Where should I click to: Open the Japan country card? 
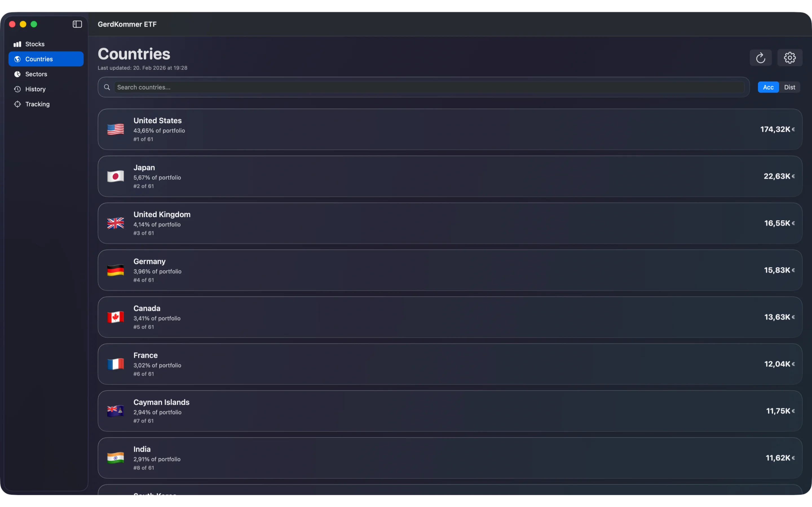[450, 176]
